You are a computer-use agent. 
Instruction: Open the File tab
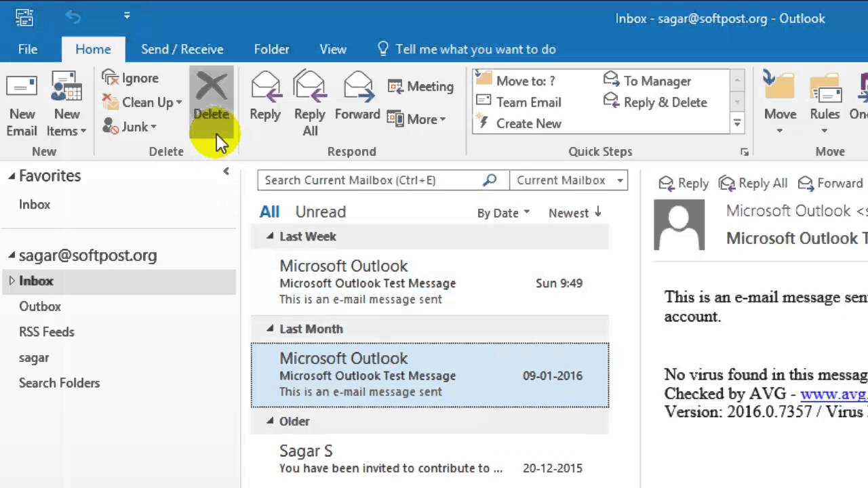coord(28,49)
